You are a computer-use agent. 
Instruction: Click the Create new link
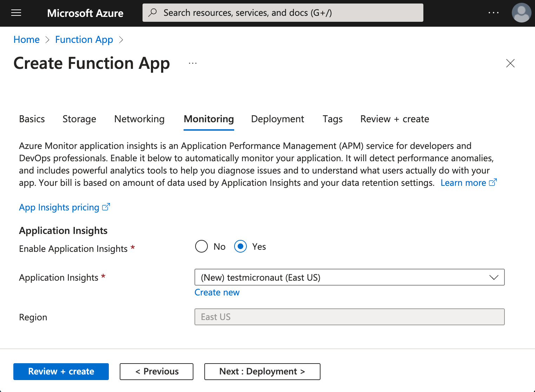click(x=217, y=292)
